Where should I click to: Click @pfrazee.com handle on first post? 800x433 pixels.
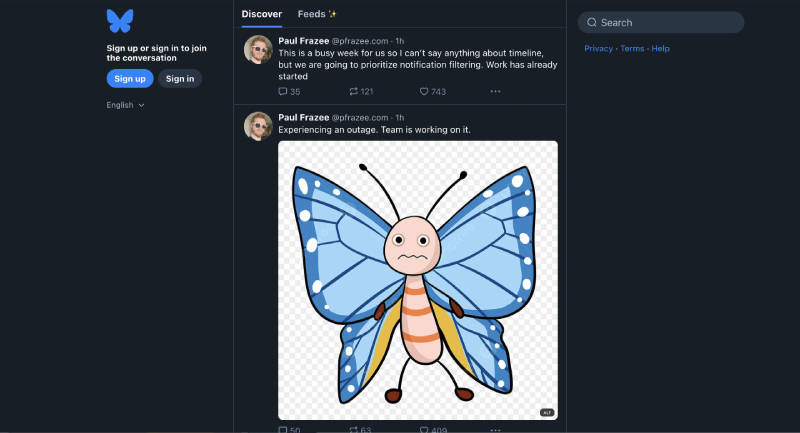point(362,41)
